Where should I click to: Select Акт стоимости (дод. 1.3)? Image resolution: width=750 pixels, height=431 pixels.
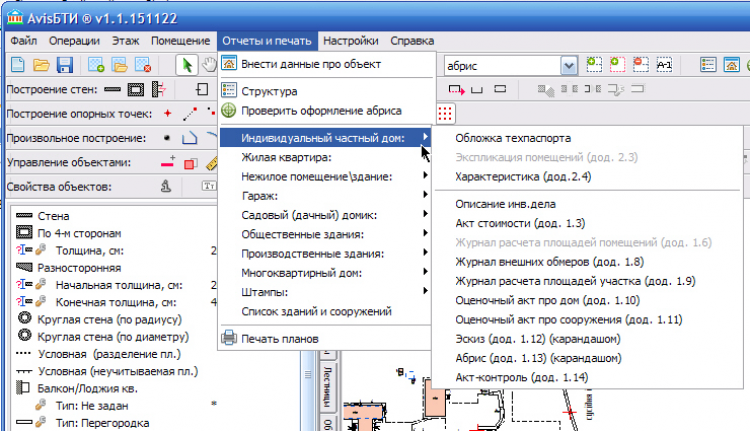coord(520,223)
